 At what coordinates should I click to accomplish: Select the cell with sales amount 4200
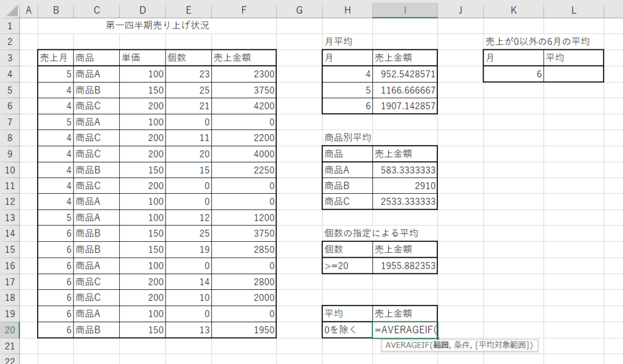(x=243, y=106)
